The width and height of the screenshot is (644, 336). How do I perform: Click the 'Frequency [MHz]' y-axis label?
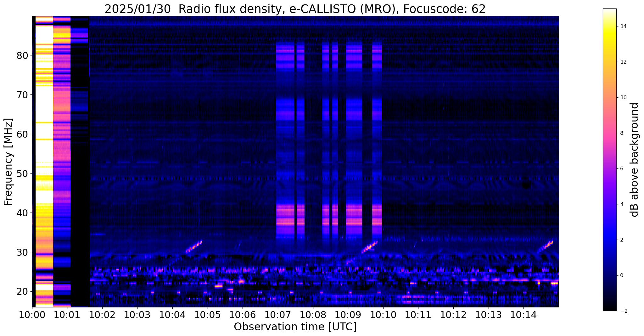point(8,162)
